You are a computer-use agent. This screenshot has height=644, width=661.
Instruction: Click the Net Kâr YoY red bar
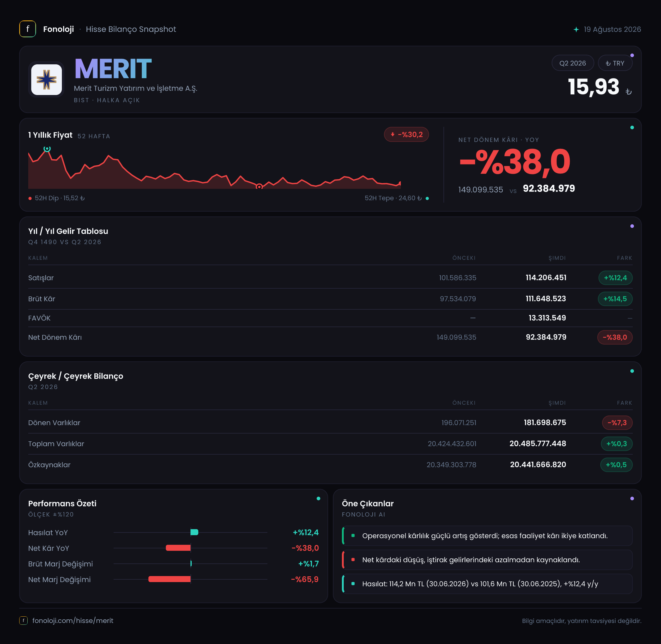click(178, 547)
